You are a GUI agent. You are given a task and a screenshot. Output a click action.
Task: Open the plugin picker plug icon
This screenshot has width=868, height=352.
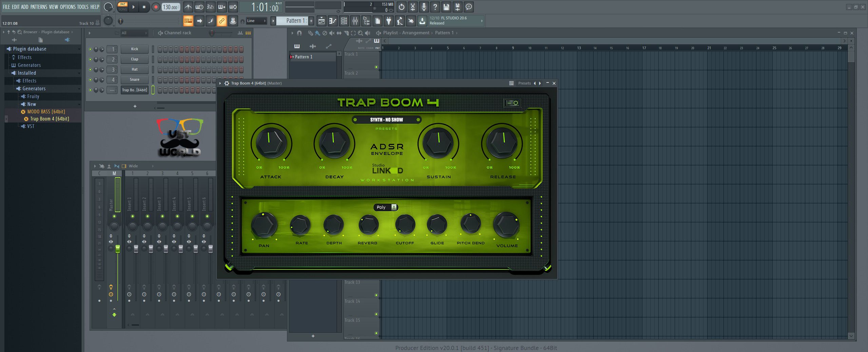tap(389, 21)
